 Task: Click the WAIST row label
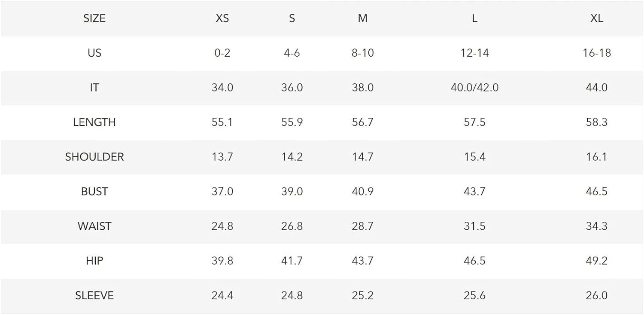click(x=94, y=226)
